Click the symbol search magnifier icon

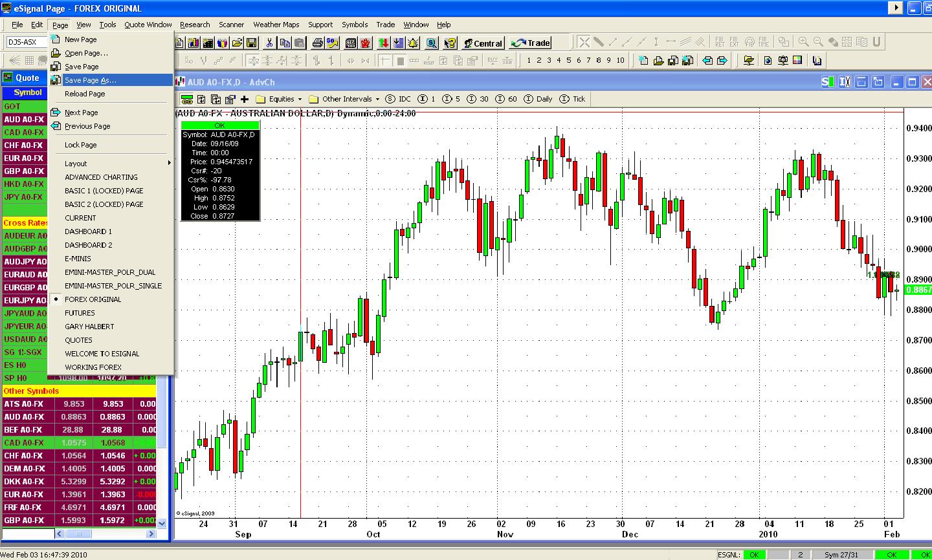pos(432,43)
